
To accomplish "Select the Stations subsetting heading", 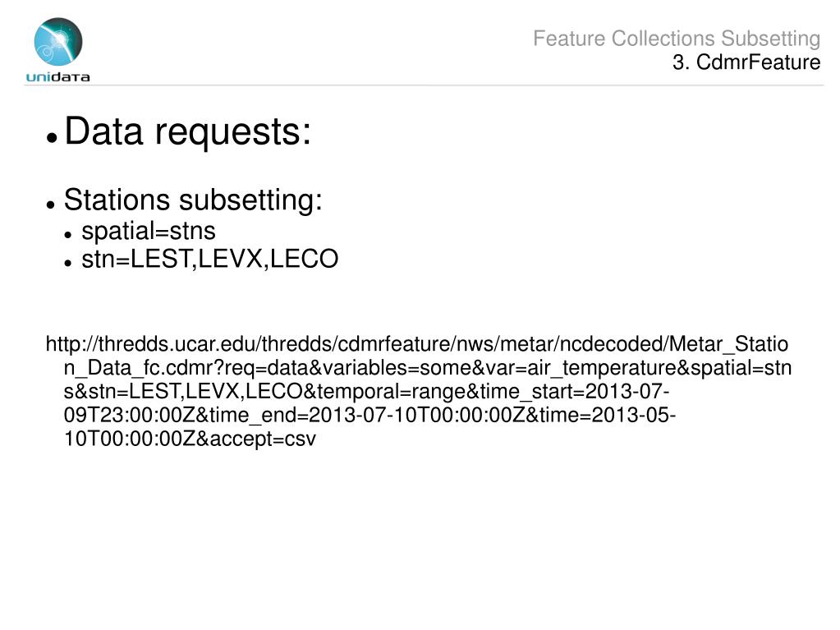I will point(193,200).
